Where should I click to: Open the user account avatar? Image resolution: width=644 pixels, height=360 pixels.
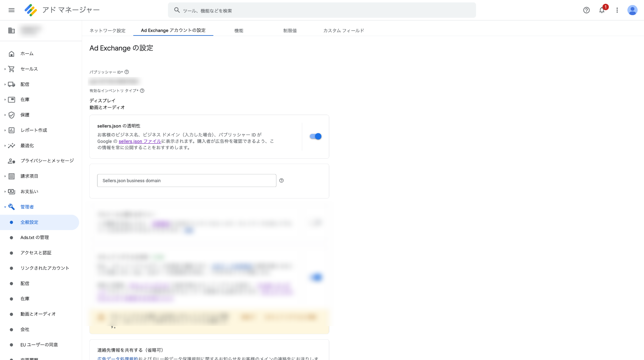tap(632, 10)
